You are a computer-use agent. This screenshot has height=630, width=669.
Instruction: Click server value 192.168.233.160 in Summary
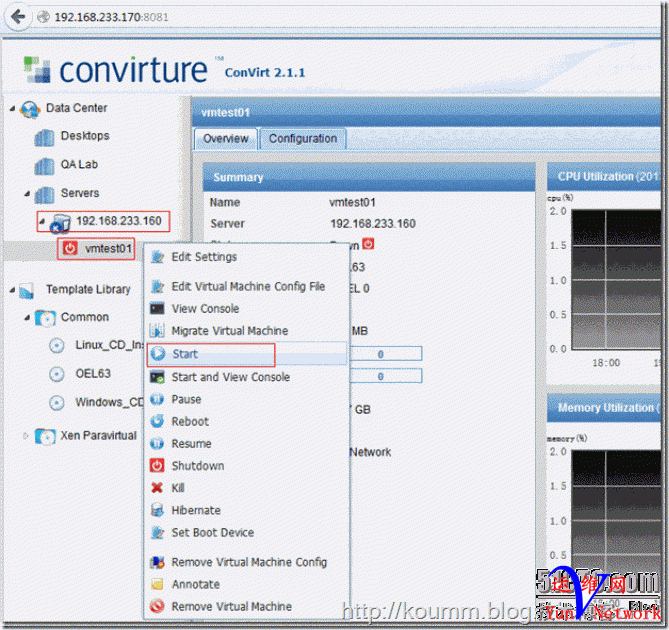click(x=373, y=224)
